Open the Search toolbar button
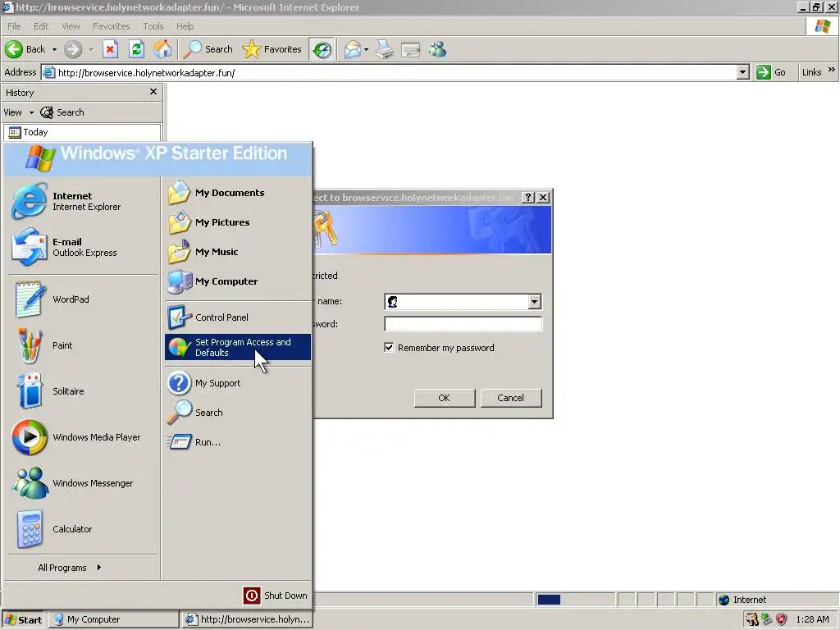Viewport: 840px width, 630px height. [x=208, y=49]
